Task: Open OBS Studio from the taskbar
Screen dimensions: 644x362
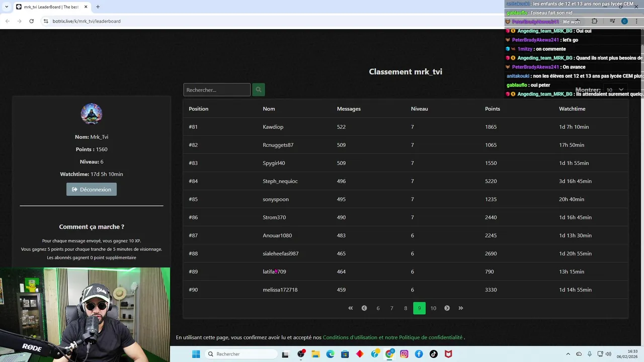Action: (x=301, y=354)
